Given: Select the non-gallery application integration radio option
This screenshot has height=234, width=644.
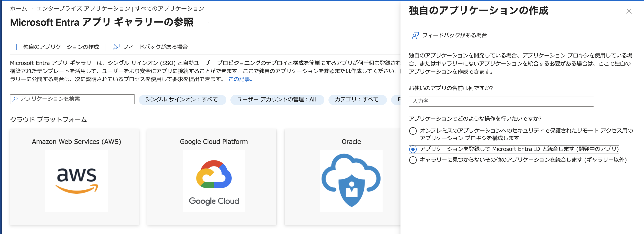Looking at the screenshot, I should 413,160.
